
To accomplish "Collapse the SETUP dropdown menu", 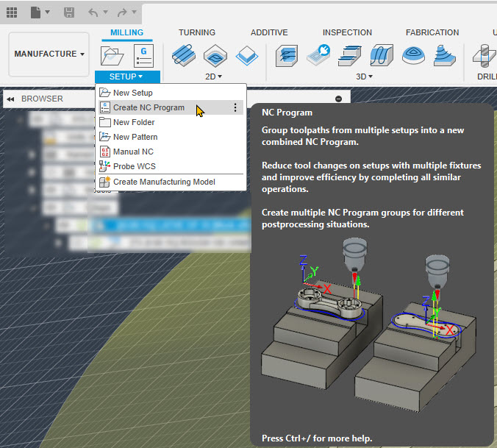I will click(127, 77).
